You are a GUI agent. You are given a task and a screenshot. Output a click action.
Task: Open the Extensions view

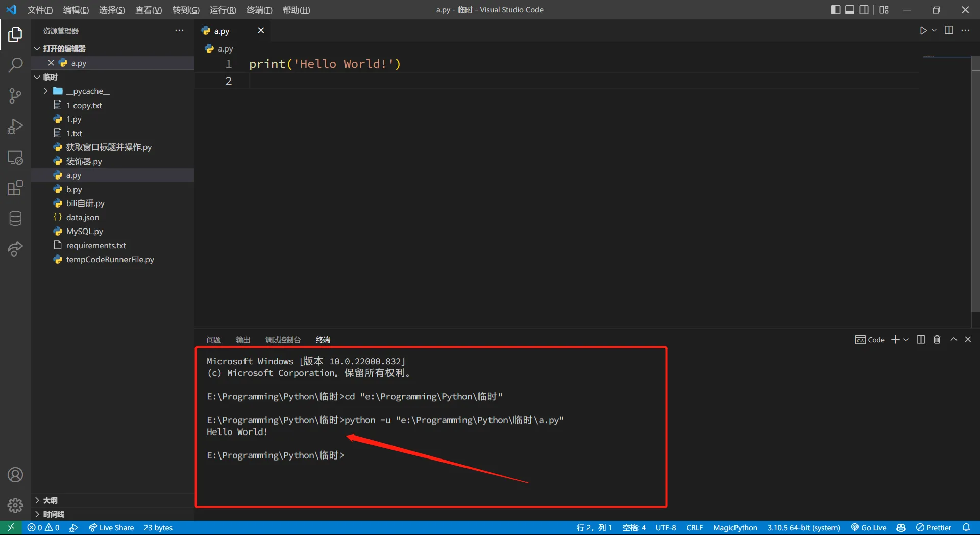click(x=15, y=188)
